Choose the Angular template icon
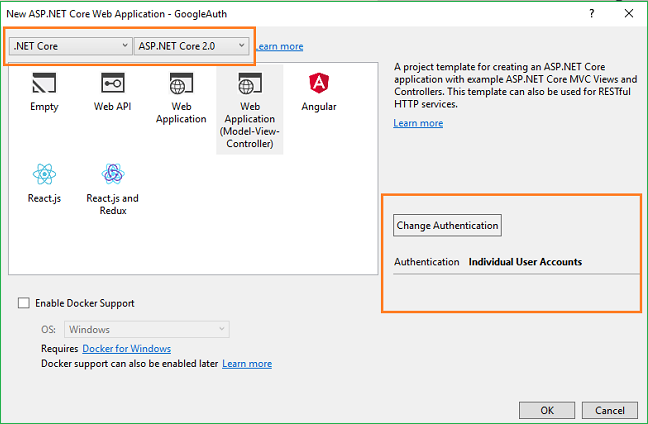 click(x=318, y=84)
